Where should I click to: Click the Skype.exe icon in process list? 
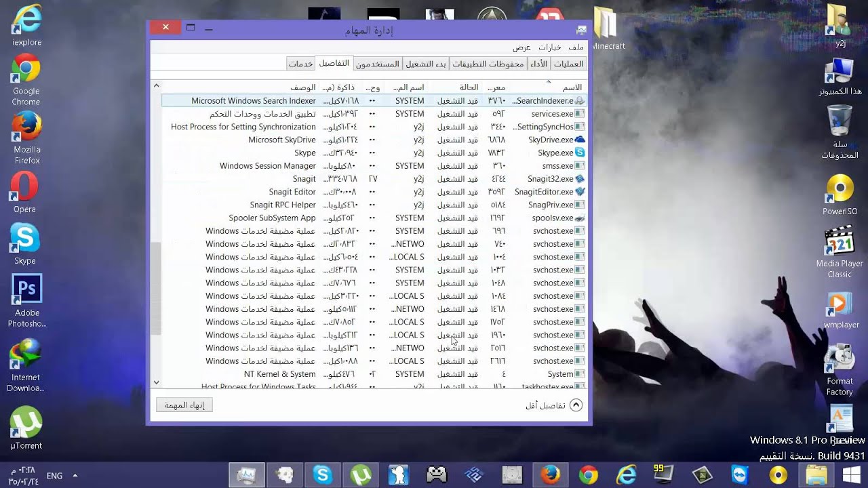580,153
